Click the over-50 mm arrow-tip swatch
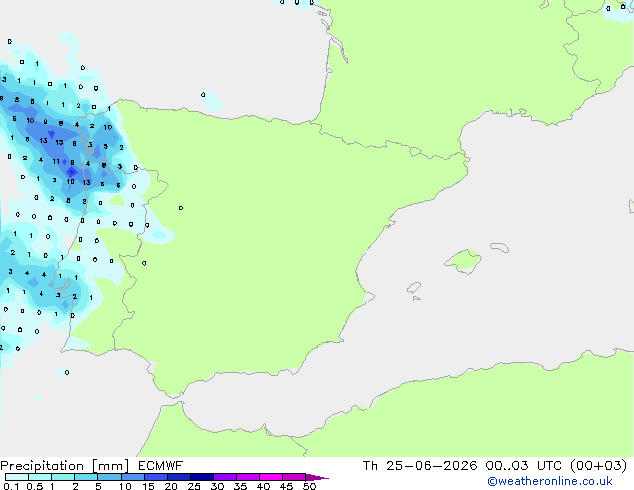 (x=316, y=477)
